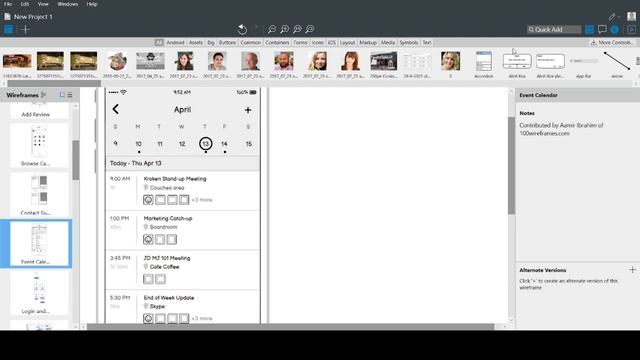
Task: Click the Undo arrow icon
Action: (x=242, y=29)
